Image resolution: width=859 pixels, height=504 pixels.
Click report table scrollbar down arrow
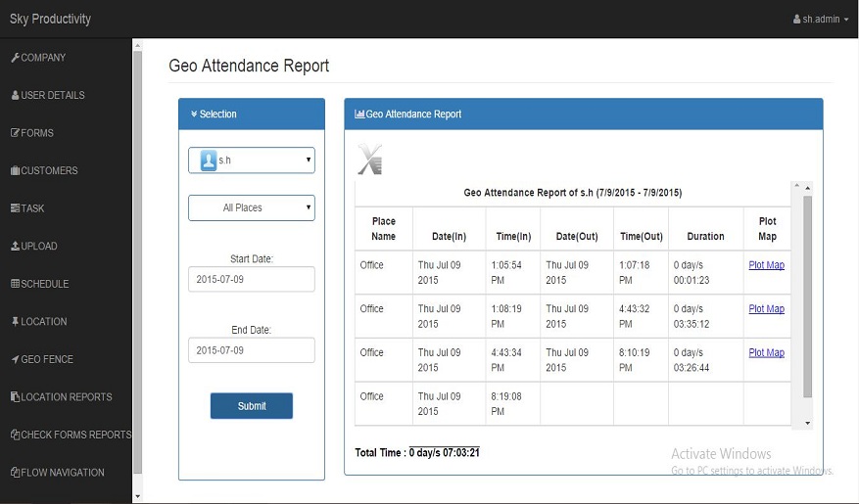coord(807,423)
